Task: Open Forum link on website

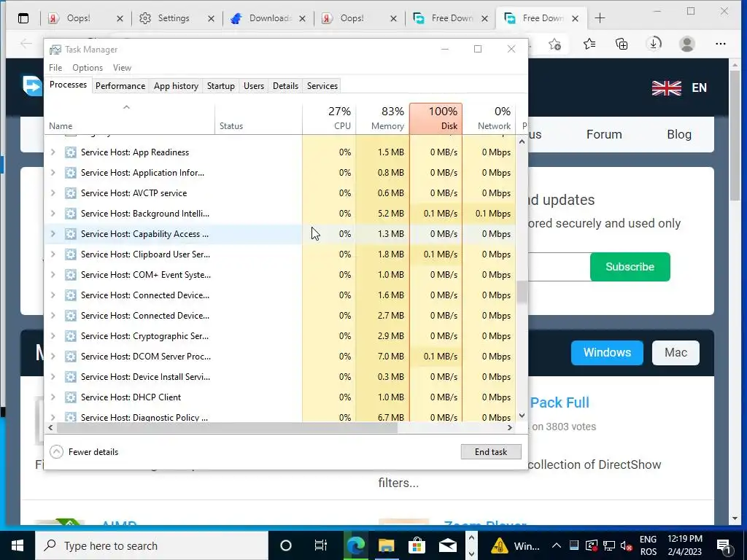Action: pyautogui.click(x=604, y=134)
